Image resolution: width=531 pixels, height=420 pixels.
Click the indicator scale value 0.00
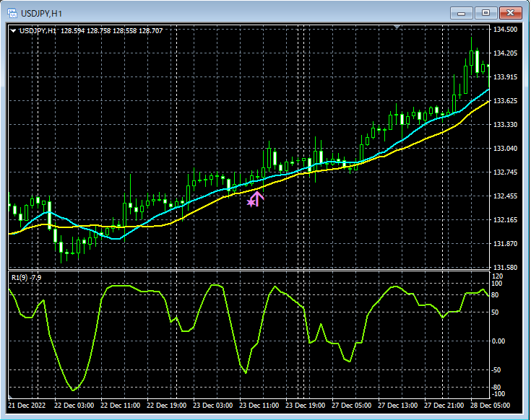coord(498,341)
